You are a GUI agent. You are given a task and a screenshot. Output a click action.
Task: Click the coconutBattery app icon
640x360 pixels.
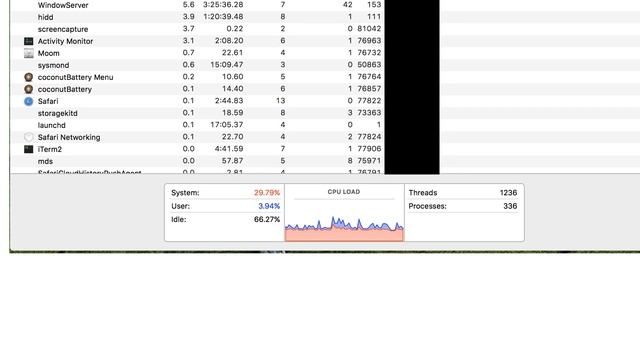[29, 89]
